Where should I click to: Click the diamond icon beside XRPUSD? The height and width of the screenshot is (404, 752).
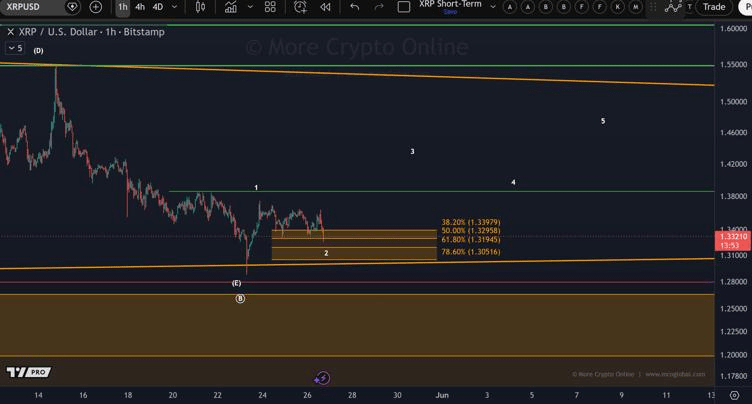pyautogui.click(x=72, y=7)
